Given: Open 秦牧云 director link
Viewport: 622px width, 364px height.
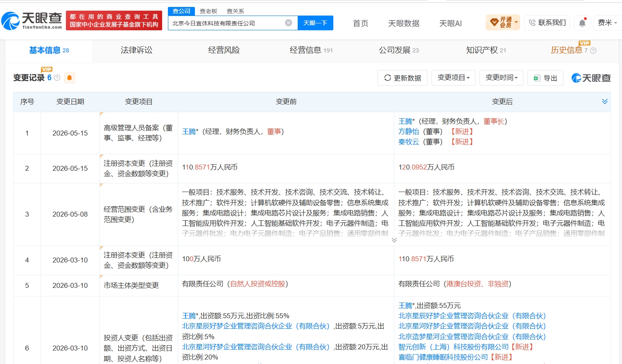Looking at the screenshot, I should [x=409, y=142].
